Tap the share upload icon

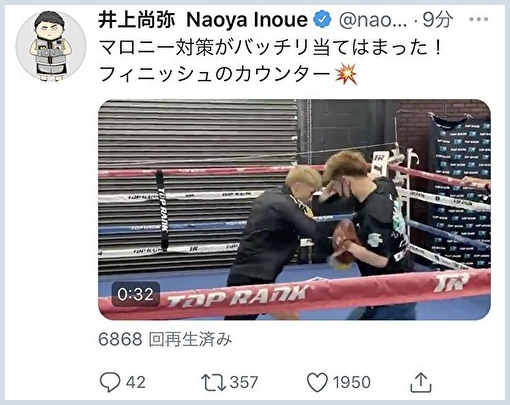click(x=421, y=382)
